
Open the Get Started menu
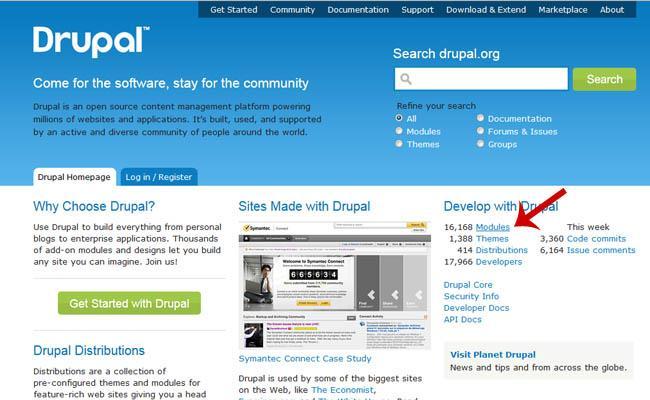click(234, 10)
